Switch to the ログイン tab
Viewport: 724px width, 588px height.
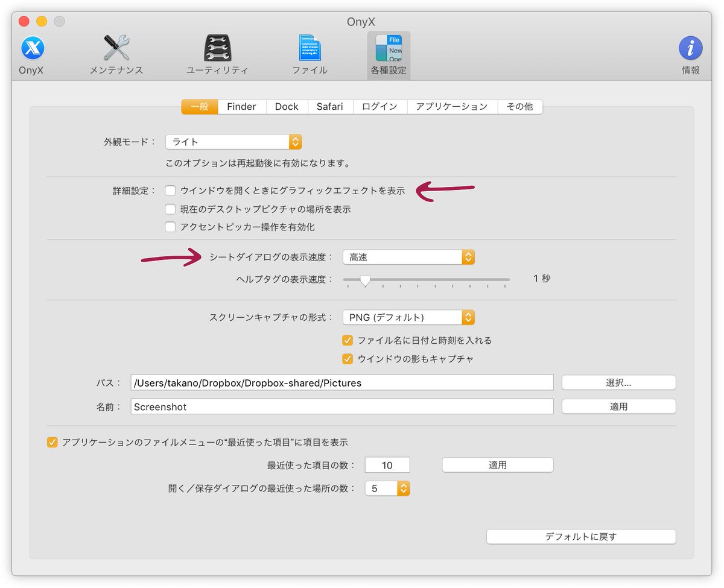380,107
